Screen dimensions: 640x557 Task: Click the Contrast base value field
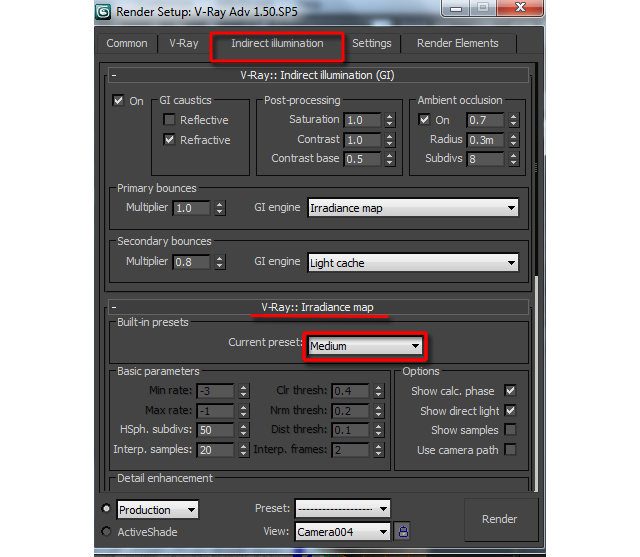click(362, 159)
